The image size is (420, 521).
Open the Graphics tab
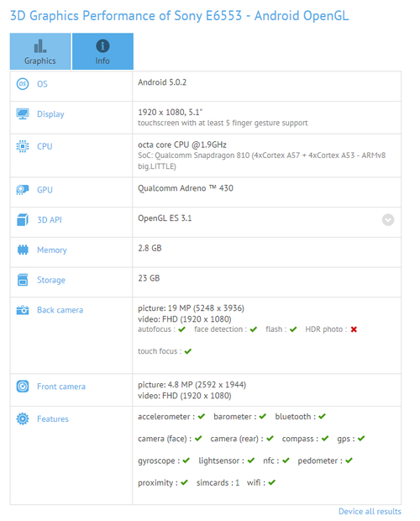[40, 51]
